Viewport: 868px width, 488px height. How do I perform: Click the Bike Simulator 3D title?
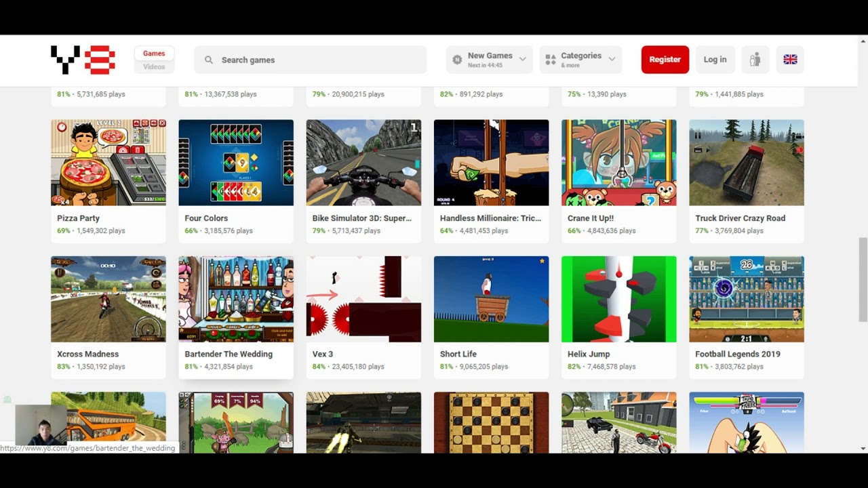tap(361, 218)
